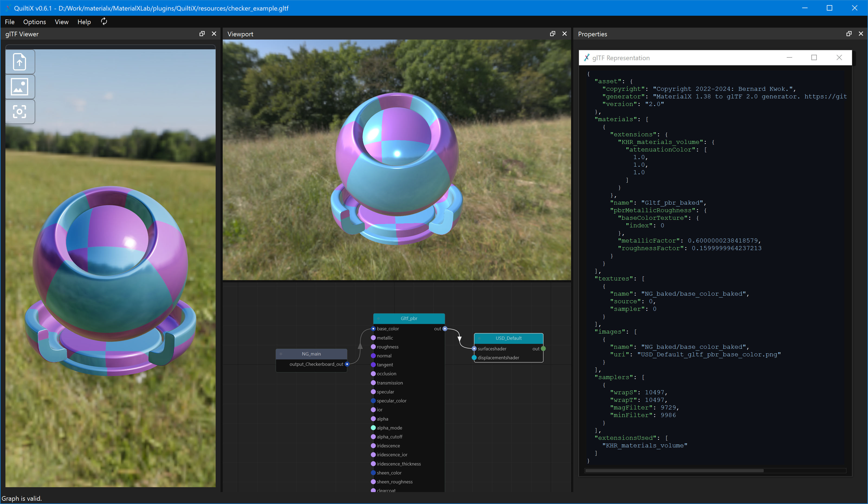
Task: Click the transmission input port
Action: point(373,383)
